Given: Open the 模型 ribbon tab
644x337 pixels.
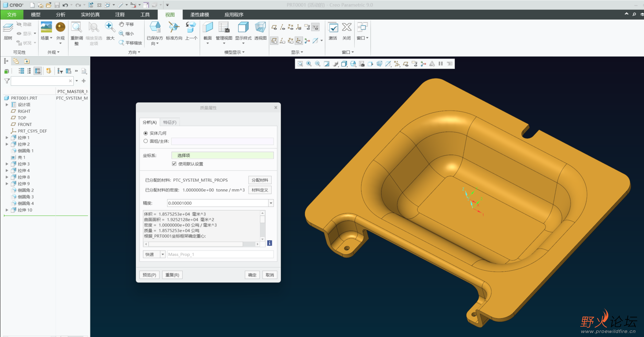Looking at the screenshot, I should [x=36, y=15].
